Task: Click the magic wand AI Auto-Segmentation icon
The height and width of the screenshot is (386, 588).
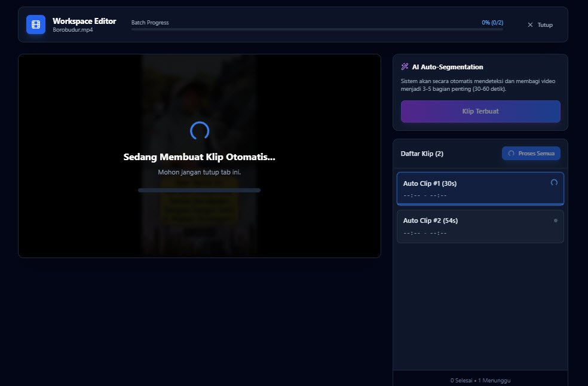Action: (x=405, y=67)
